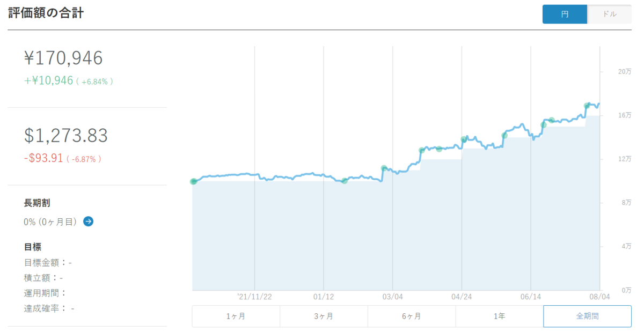Click the green marker on the 01/12–03/04 segment
Viewport: 644px width, 332px height.
pos(345,181)
